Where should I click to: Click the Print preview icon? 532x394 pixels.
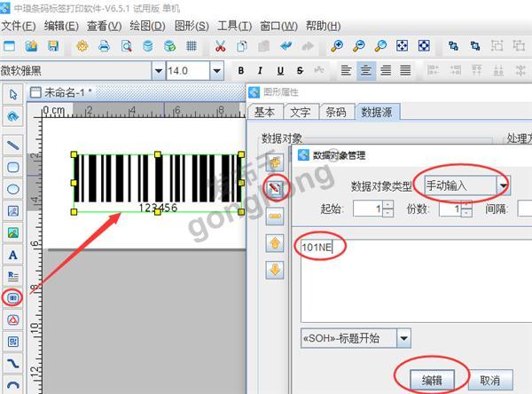click(x=126, y=45)
